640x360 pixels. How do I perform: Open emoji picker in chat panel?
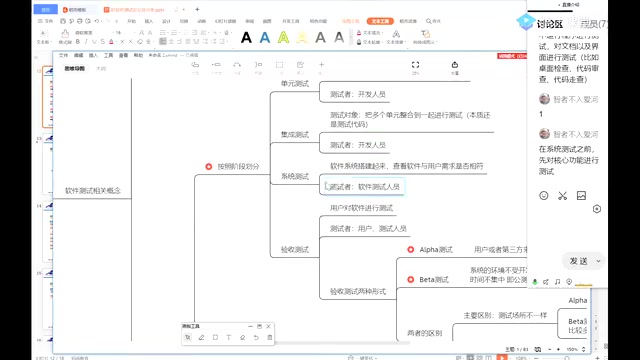pos(544,196)
